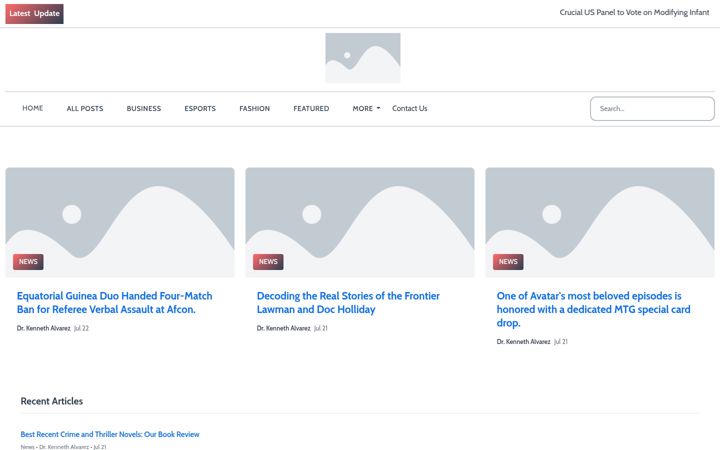This screenshot has height=450, width=720.
Task: Open Avatar MTG special card article
Action: click(x=593, y=309)
